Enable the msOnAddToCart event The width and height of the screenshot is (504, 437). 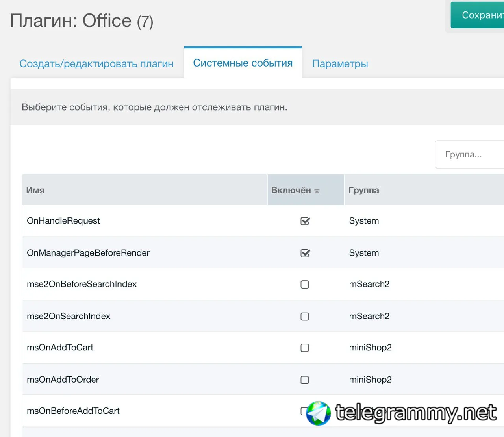305,348
